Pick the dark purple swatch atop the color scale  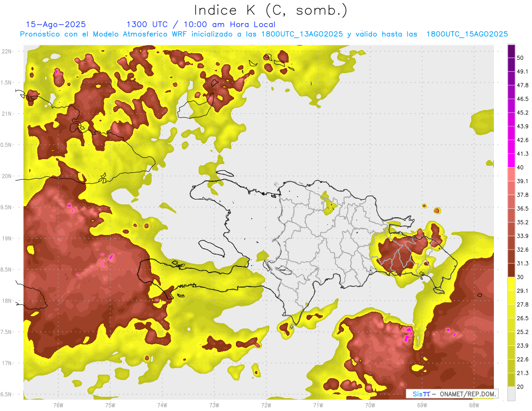511,51
